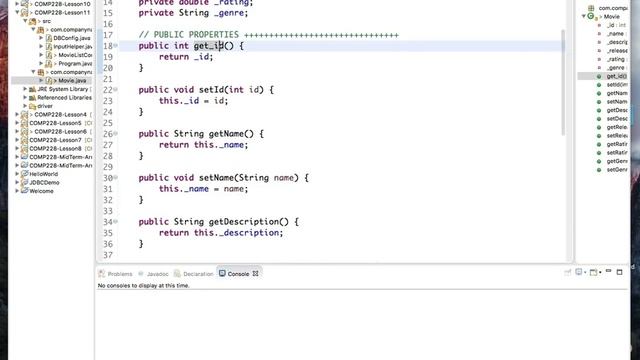The image size is (640, 360).
Task: Click the getDesc method icon in Outline
Action: (599, 110)
